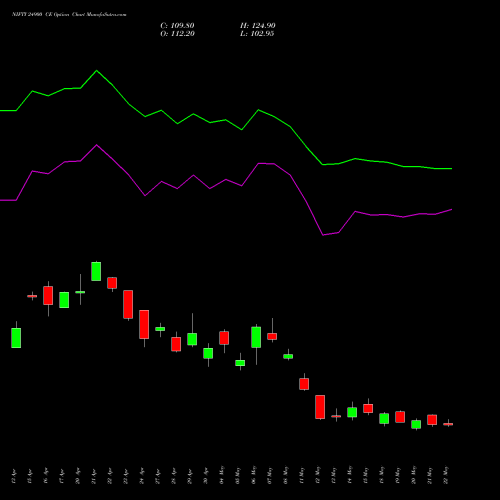Click the tall green candle above 21 Apr

[x=96, y=271]
